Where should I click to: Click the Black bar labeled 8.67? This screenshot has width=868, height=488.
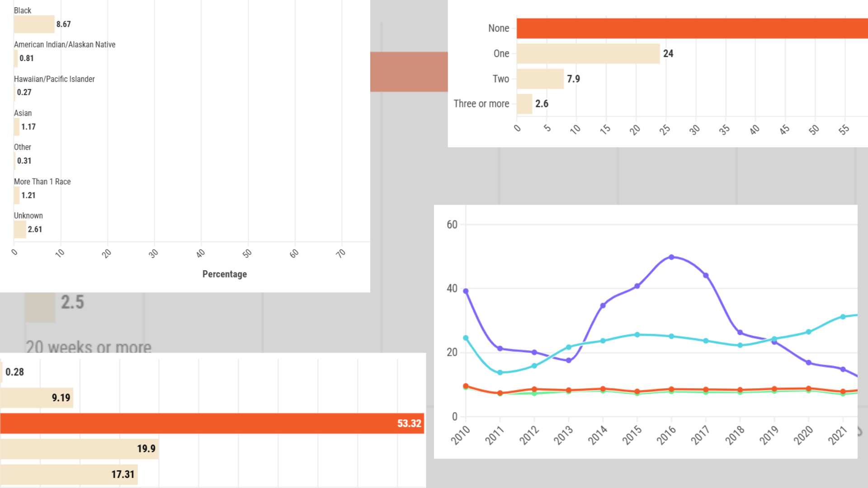tap(34, 24)
